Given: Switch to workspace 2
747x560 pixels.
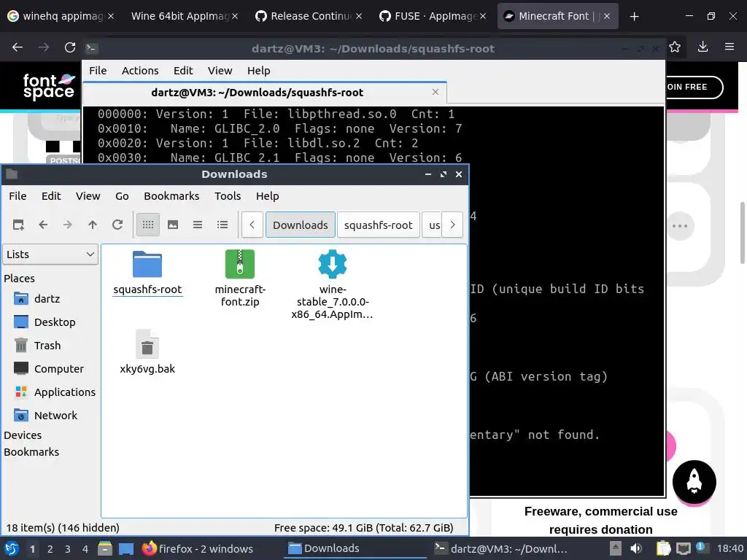Looking at the screenshot, I should tap(50, 549).
